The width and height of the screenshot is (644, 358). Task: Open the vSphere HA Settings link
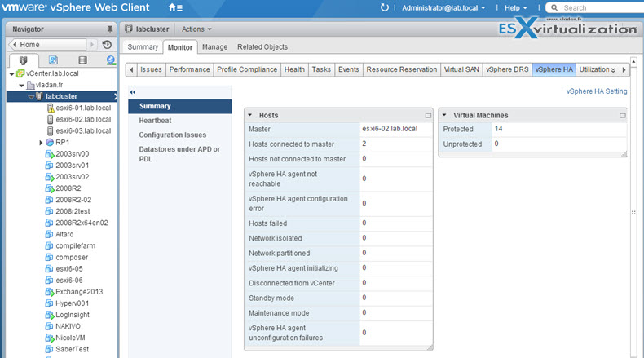(x=597, y=91)
